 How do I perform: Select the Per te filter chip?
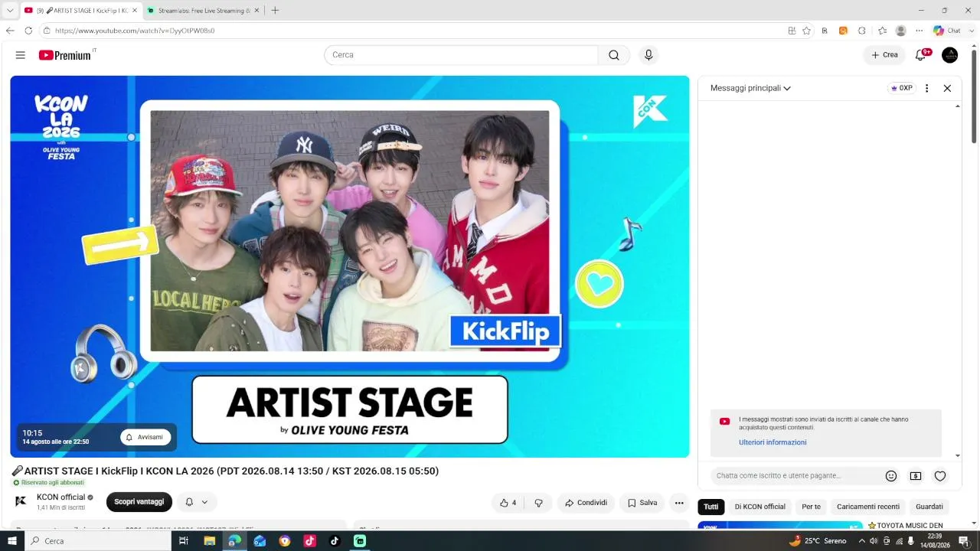[x=811, y=507]
